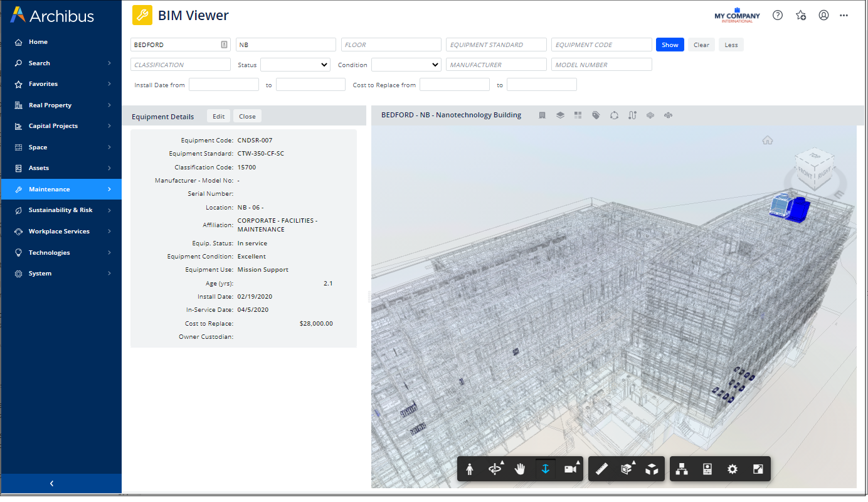This screenshot has width=868, height=502.
Task: Click the Show filter button
Action: (x=670, y=45)
